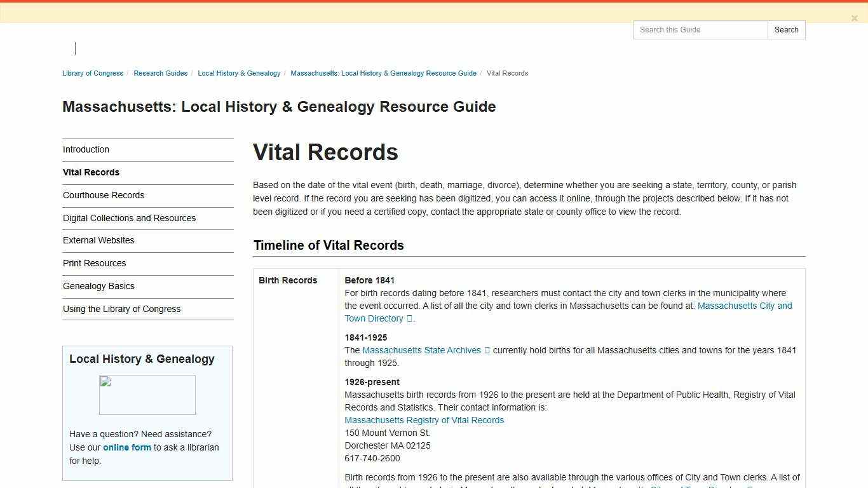The width and height of the screenshot is (868, 488).
Task: Open the online form link for librarian help
Action: (126, 447)
